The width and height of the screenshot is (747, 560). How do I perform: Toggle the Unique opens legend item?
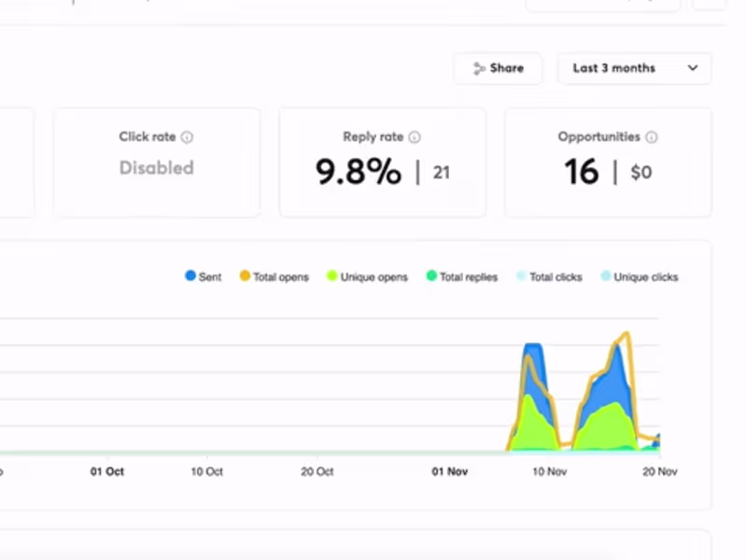(x=367, y=276)
